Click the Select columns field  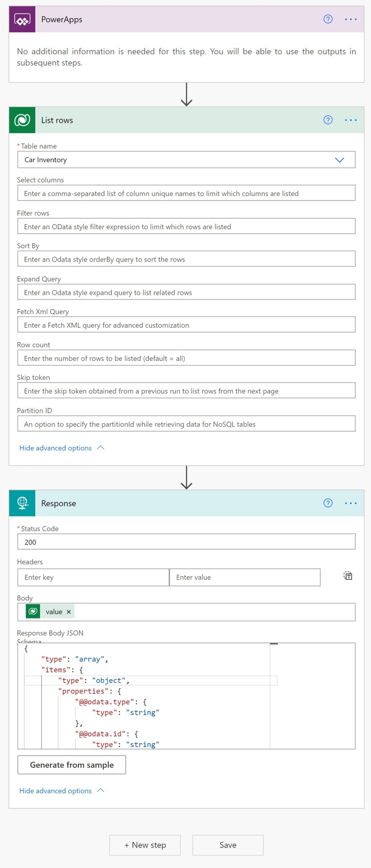coord(186,193)
